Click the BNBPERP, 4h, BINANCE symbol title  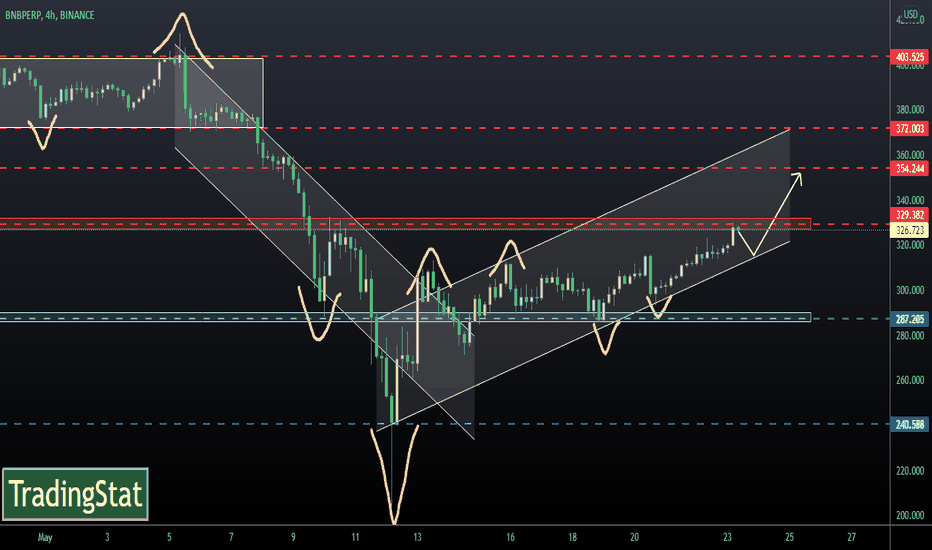point(50,15)
